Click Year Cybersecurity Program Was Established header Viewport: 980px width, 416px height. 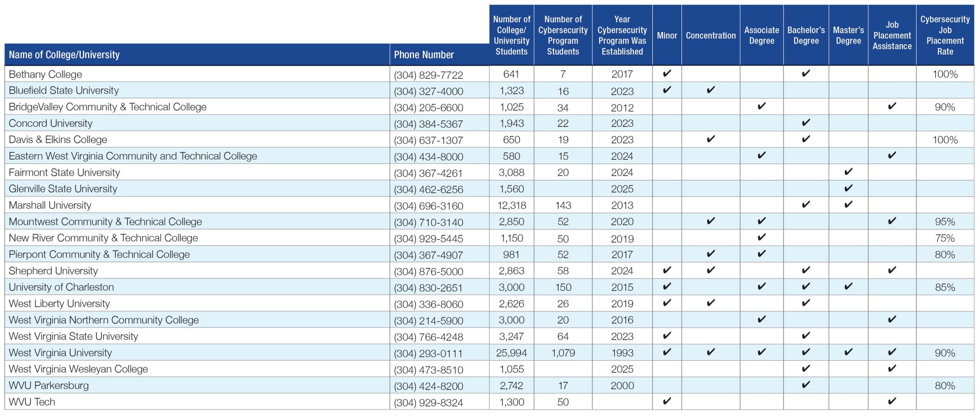[622, 35]
